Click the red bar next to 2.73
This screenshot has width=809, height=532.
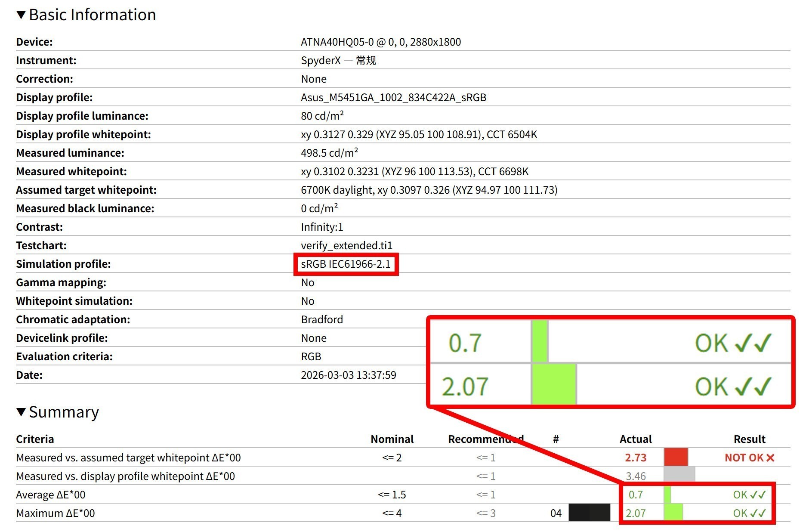tap(676, 458)
